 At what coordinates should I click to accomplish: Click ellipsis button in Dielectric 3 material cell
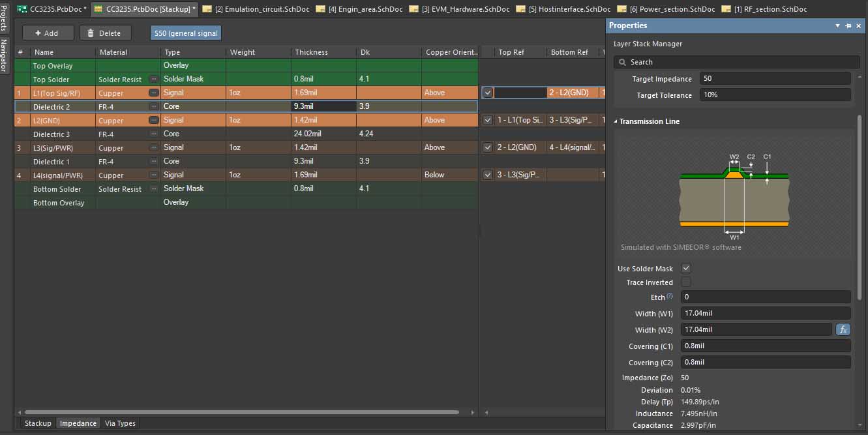154,134
